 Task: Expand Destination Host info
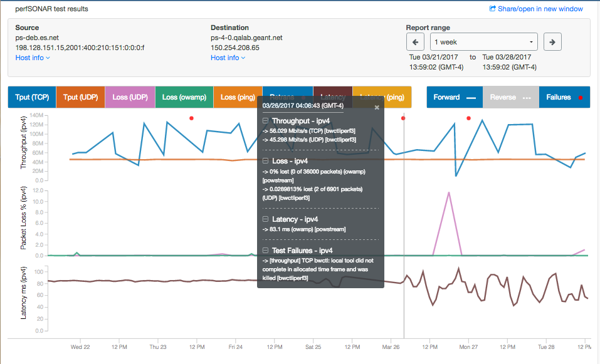tap(228, 58)
